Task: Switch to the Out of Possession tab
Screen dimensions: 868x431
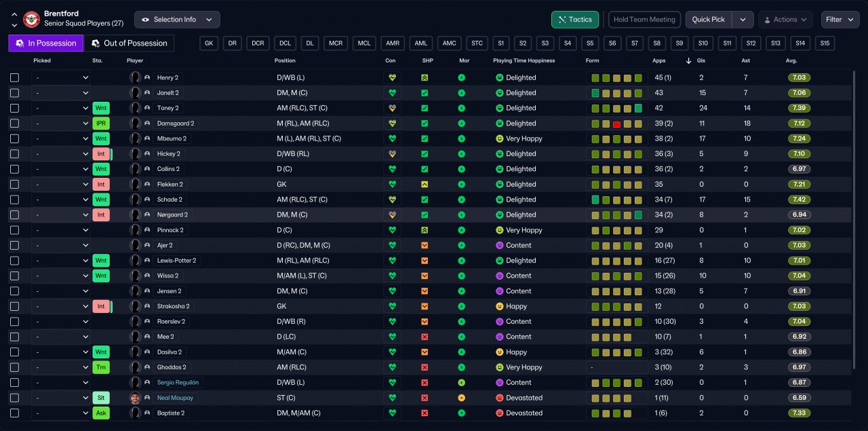Action: pos(128,43)
